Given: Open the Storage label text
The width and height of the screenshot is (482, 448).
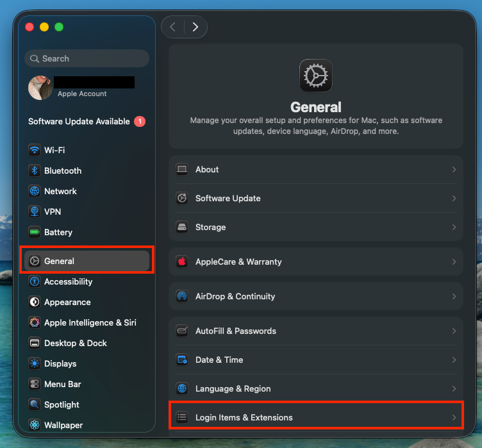Looking at the screenshot, I should coord(211,228).
